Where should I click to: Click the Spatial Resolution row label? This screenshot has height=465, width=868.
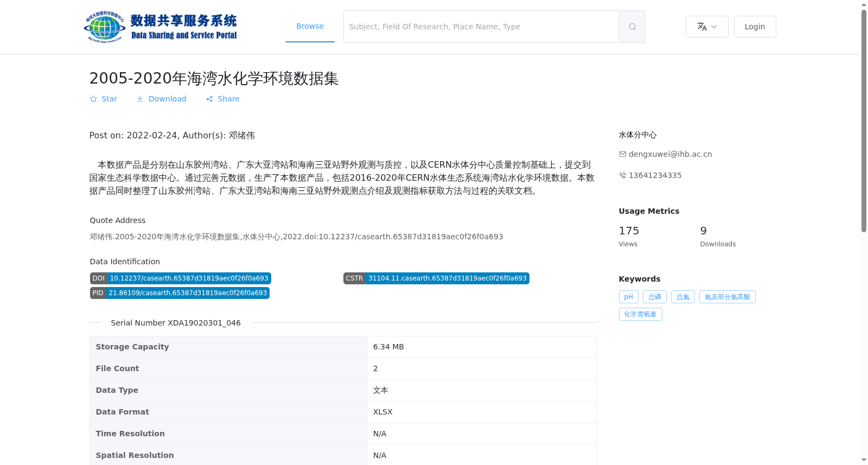tap(135, 455)
